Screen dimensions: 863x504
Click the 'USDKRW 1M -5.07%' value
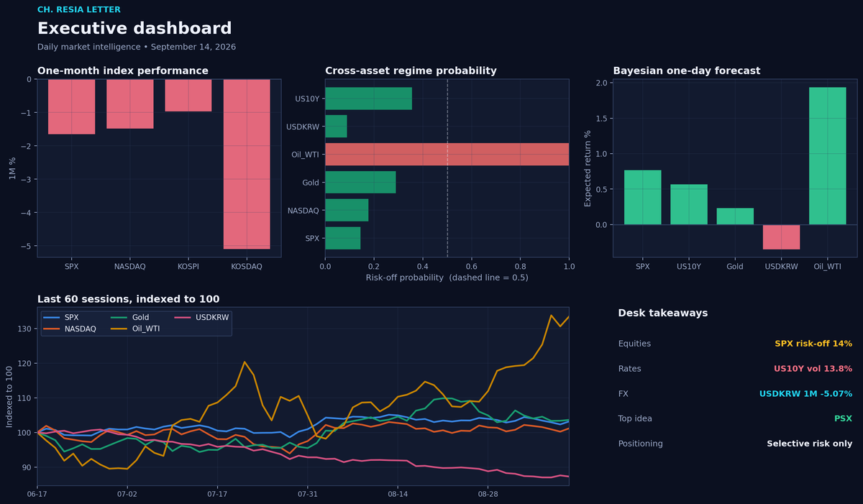click(805, 394)
